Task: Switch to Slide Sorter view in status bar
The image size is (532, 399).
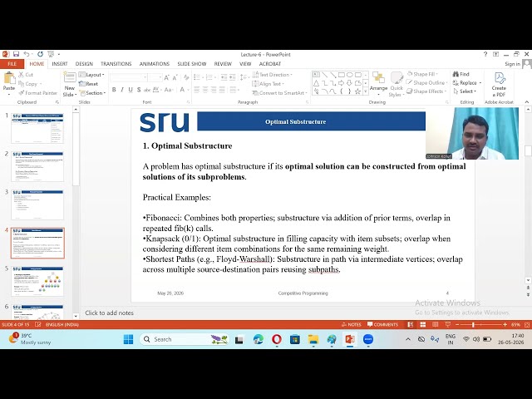Action: coord(423,325)
